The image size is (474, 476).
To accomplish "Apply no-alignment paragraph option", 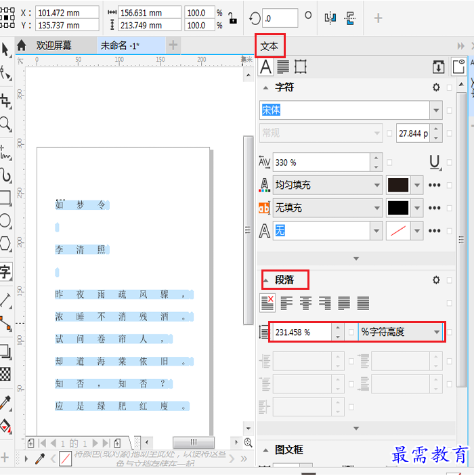I will pos(267,303).
